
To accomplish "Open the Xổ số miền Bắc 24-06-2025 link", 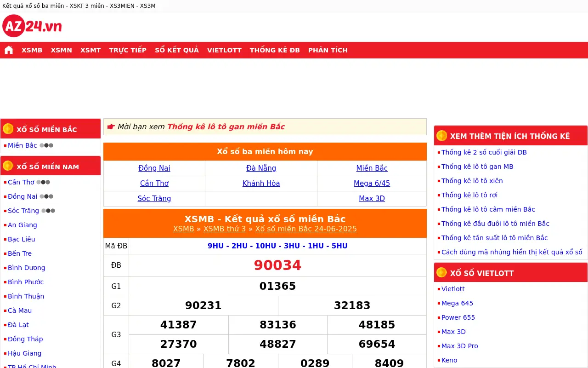I will (x=306, y=229).
